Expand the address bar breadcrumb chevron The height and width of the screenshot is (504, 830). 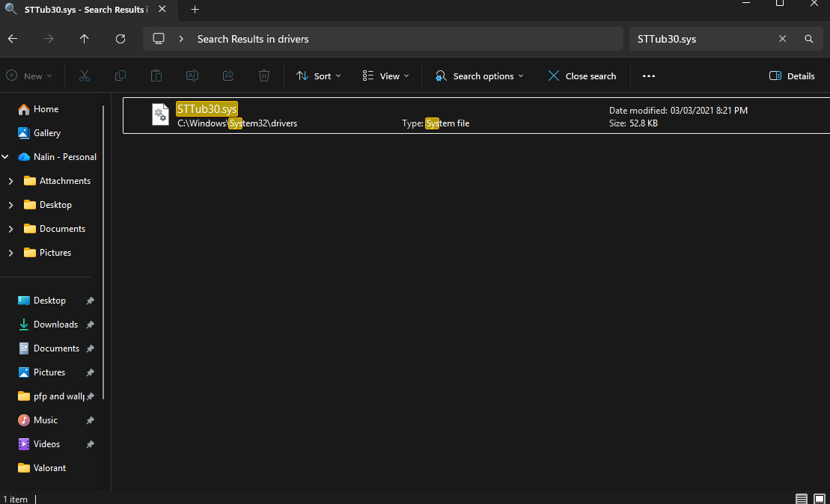click(x=181, y=39)
